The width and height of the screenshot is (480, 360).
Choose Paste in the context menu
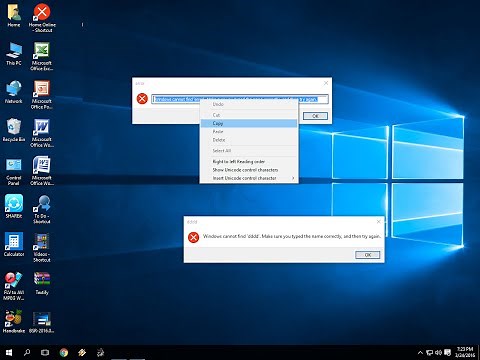pos(249,132)
